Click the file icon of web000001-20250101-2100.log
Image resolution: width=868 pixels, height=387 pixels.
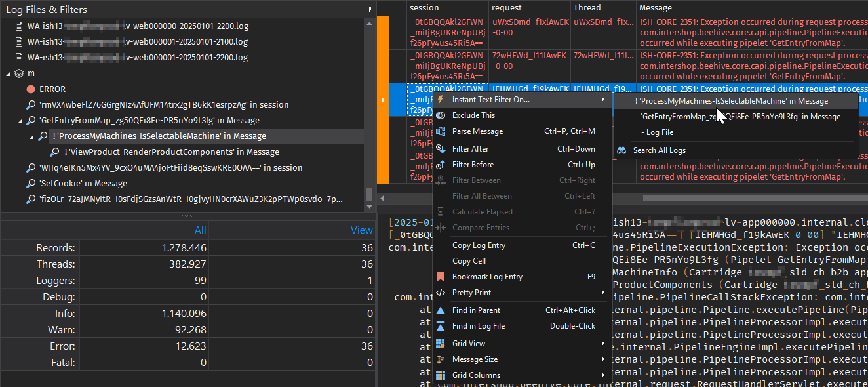coord(19,42)
